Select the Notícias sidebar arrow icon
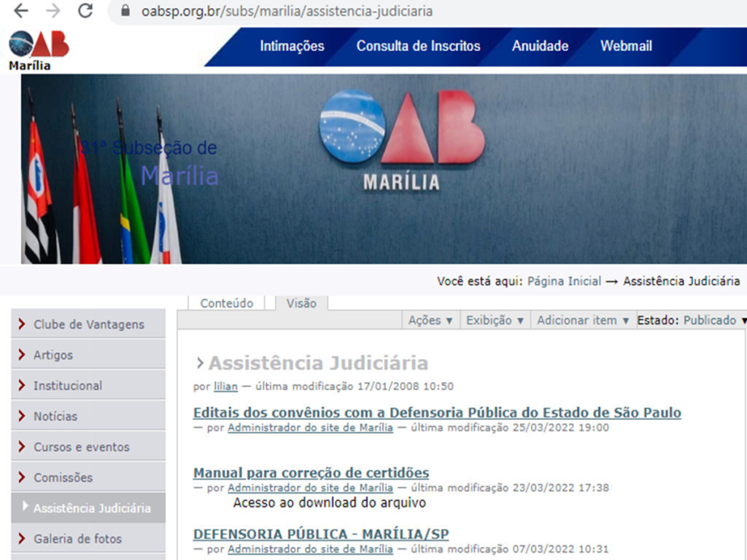 click(24, 416)
